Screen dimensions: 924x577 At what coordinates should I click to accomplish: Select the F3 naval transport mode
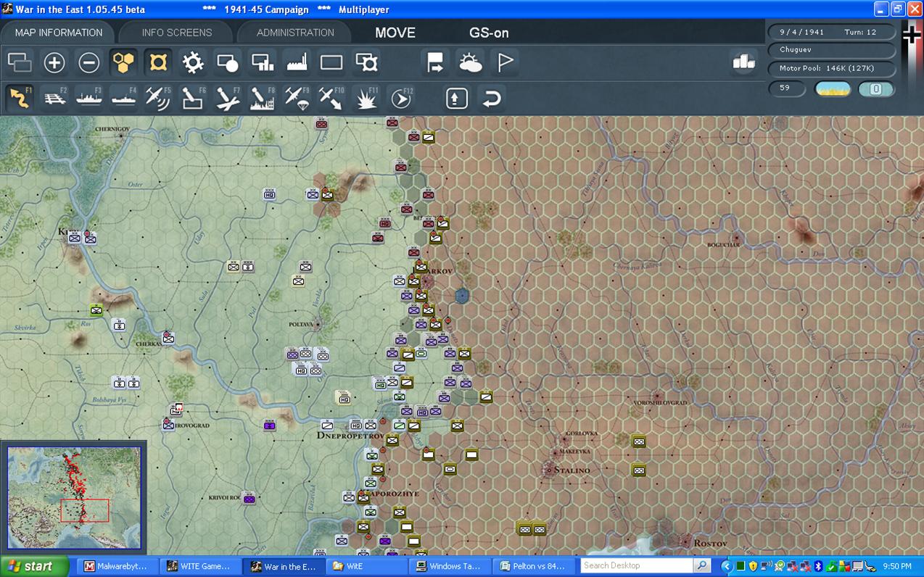pos(89,98)
